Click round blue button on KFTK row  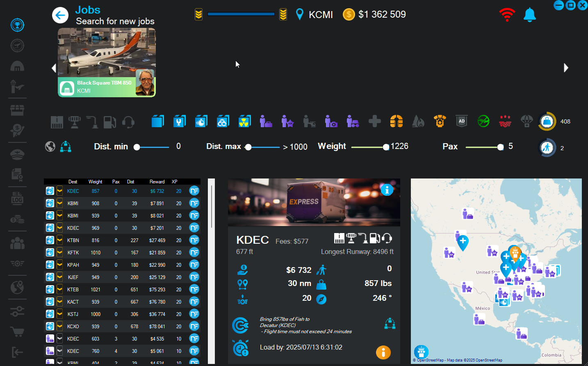pos(194,252)
